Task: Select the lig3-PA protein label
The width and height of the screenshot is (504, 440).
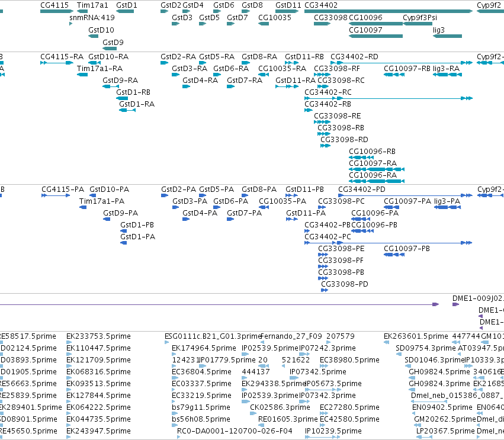Action: coord(447,201)
